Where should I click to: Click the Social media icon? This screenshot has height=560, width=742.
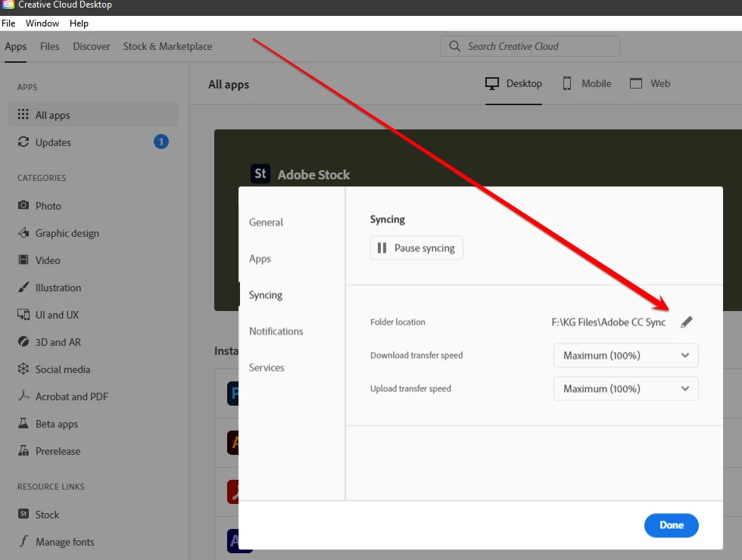coord(23,369)
